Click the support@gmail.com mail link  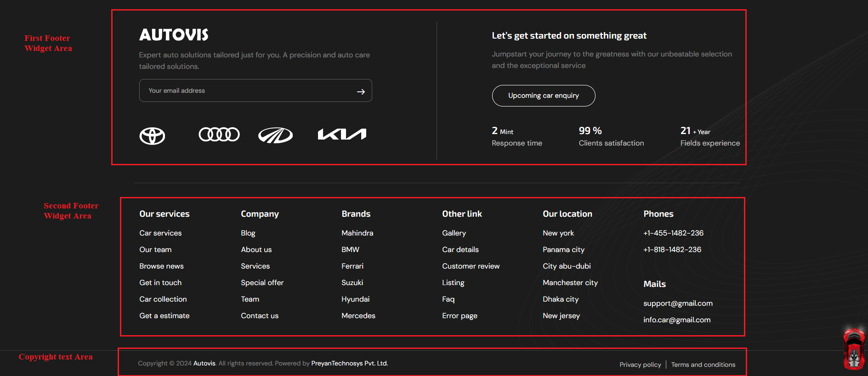tap(678, 303)
